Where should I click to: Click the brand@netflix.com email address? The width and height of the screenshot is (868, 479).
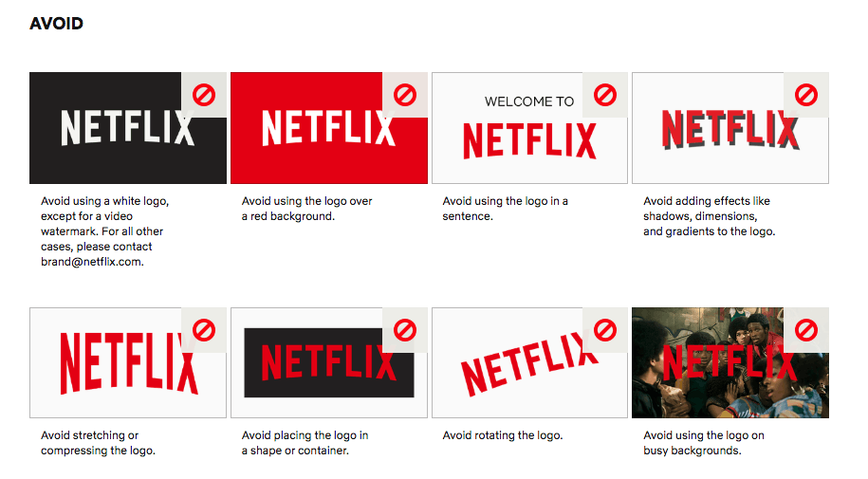[91, 262]
